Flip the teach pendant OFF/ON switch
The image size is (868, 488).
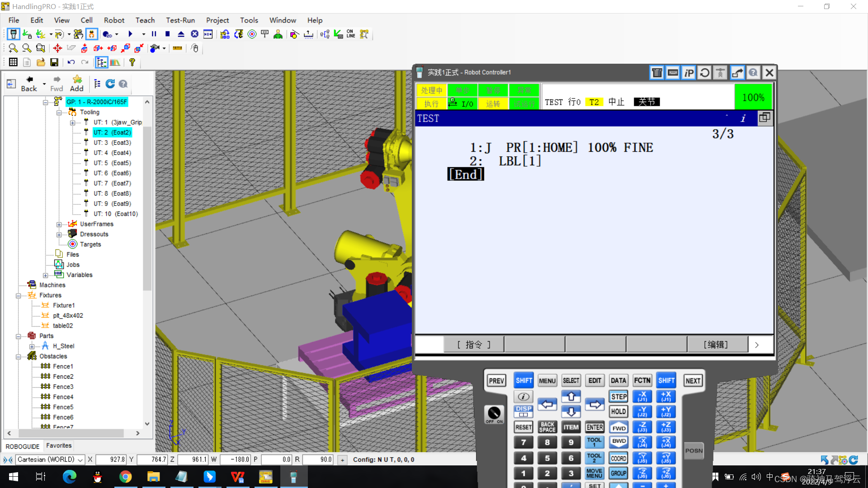click(494, 413)
